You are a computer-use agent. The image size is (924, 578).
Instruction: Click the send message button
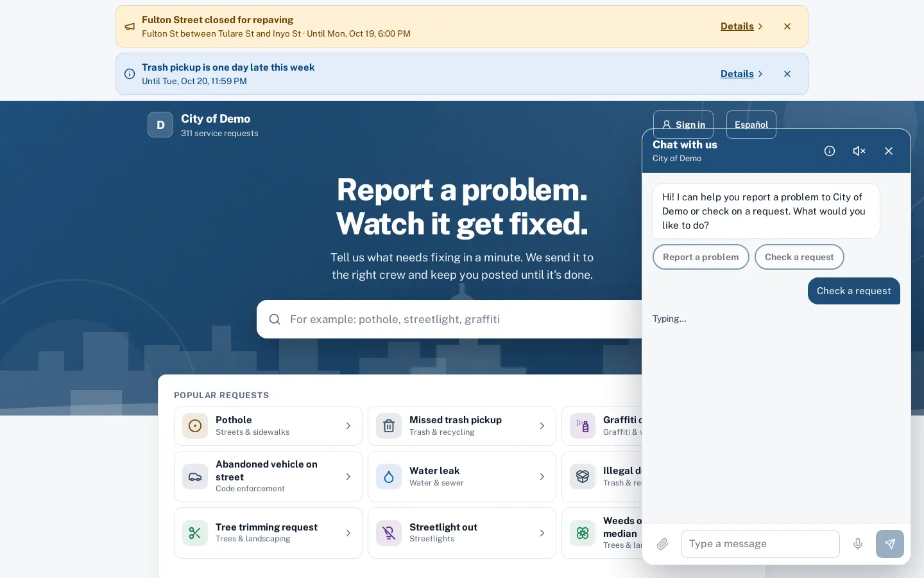click(890, 544)
